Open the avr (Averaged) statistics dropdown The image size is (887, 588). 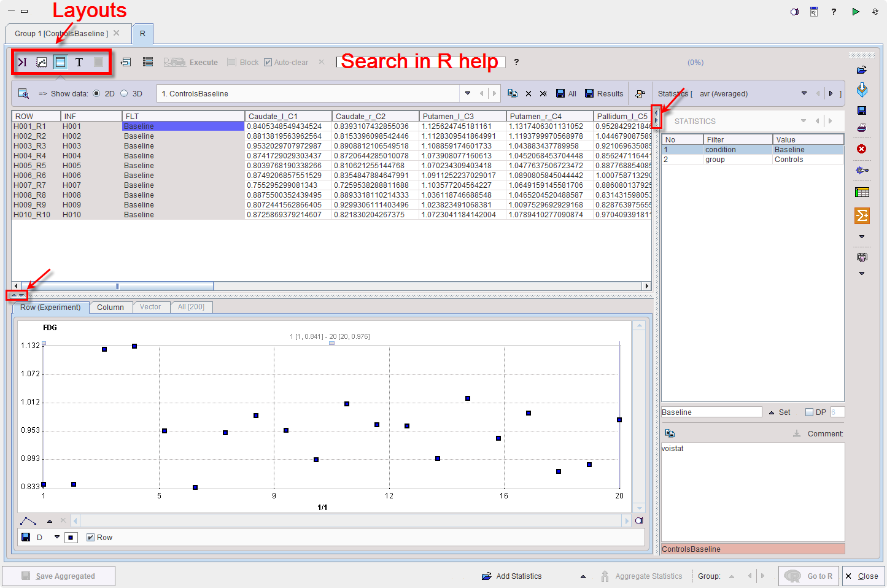[804, 93]
